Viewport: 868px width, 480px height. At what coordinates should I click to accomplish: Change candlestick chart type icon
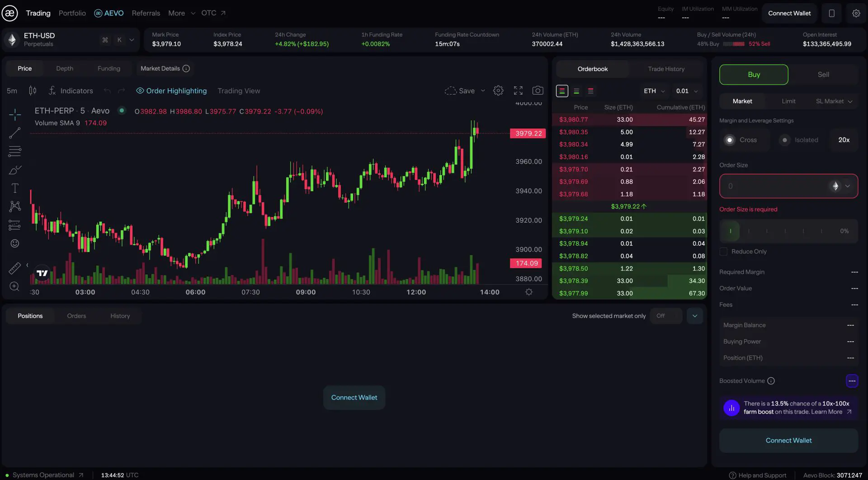tap(33, 90)
